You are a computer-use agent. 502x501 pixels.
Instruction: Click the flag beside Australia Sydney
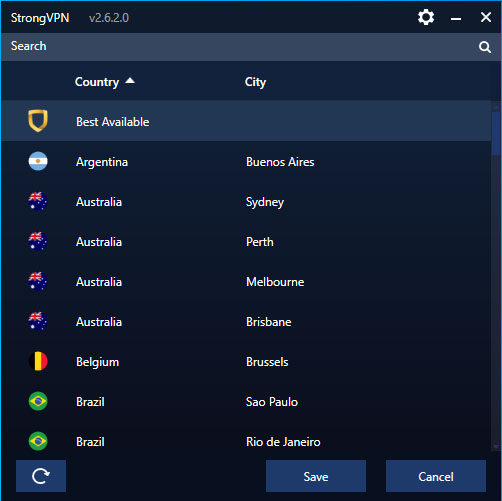pos(38,201)
